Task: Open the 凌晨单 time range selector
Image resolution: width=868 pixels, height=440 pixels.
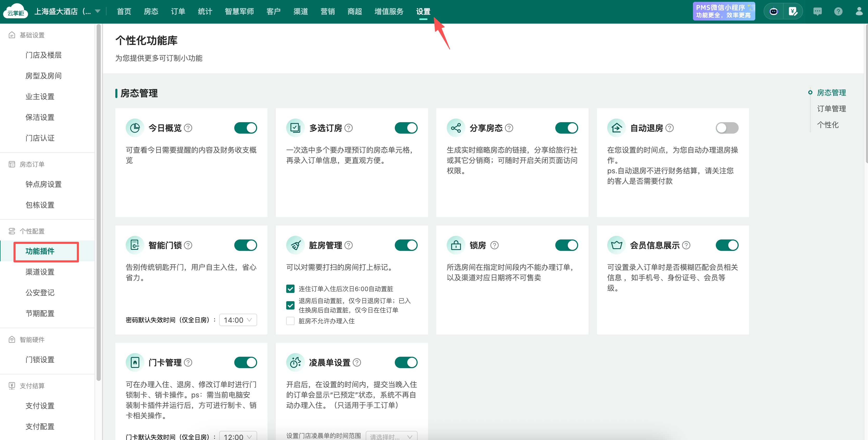Action: (391, 436)
